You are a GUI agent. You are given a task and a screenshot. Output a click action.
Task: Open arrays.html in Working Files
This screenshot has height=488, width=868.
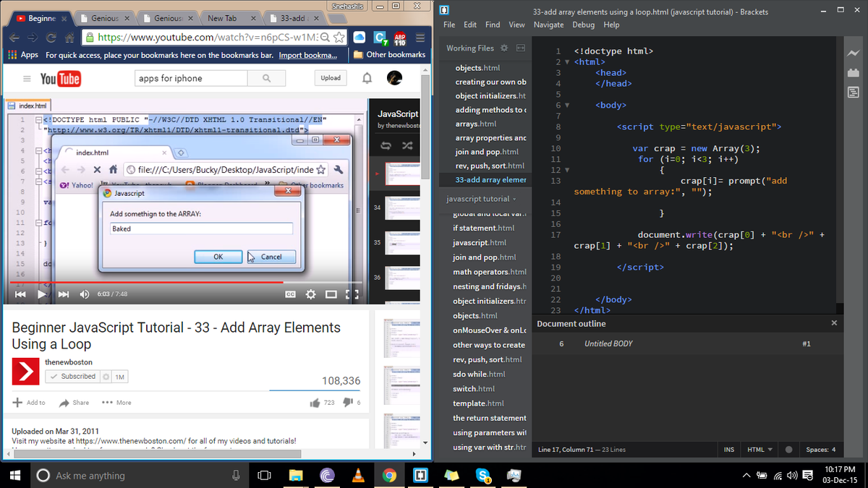click(476, 124)
